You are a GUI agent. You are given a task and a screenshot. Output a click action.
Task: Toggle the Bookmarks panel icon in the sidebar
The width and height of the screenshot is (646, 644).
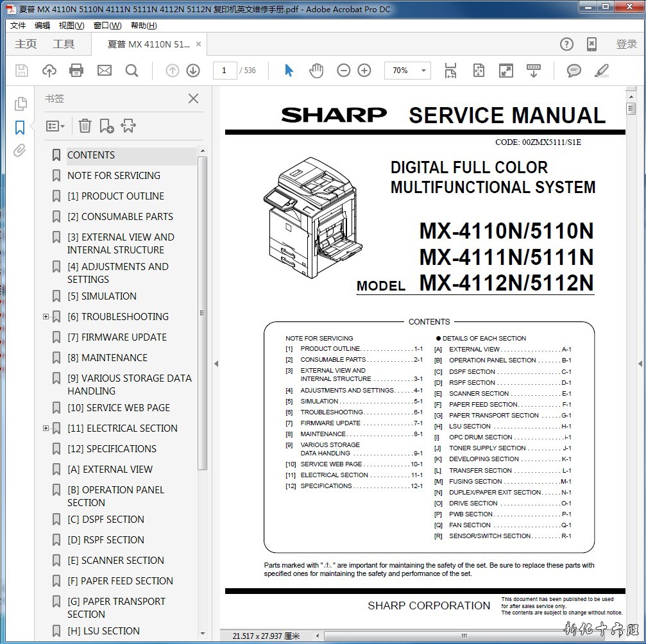[20, 127]
